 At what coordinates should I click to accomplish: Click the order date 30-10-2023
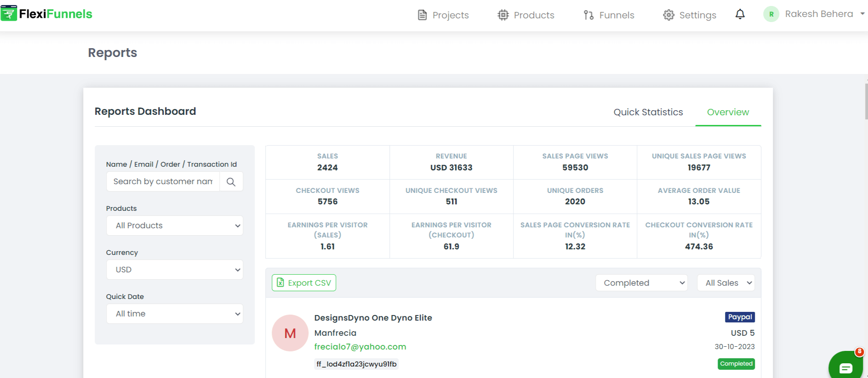point(735,347)
